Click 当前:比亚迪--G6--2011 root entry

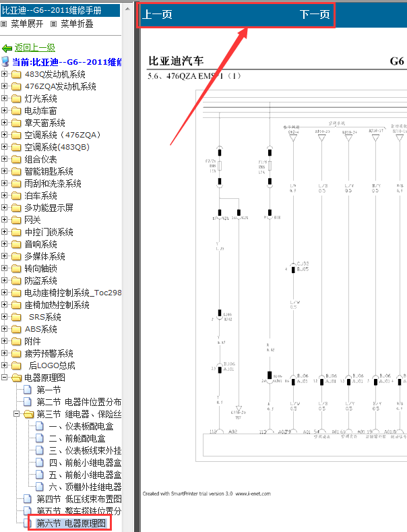tap(67, 62)
